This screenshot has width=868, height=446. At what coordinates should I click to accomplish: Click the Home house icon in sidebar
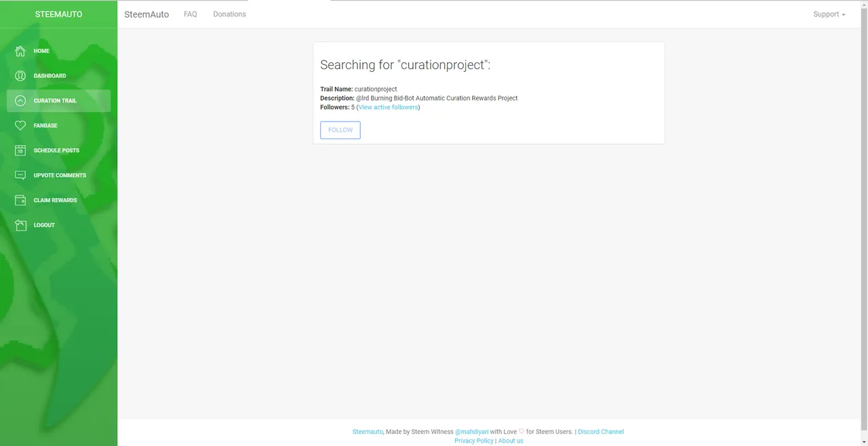click(20, 51)
